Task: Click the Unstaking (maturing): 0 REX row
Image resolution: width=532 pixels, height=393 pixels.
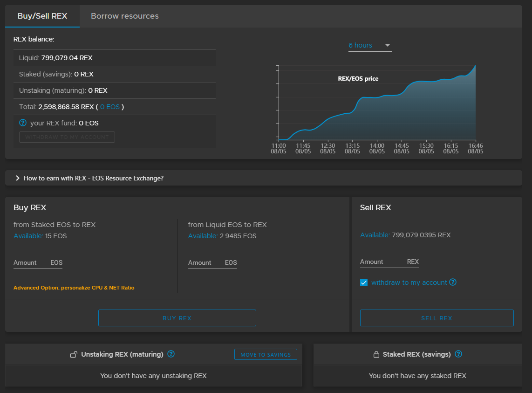Action: pos(115,90)
